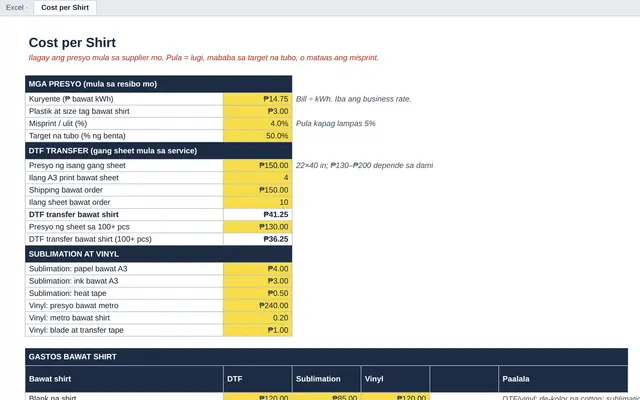640x400 pixels.
Task: Click the Shipping bawat order label
Action: (66, 190)
